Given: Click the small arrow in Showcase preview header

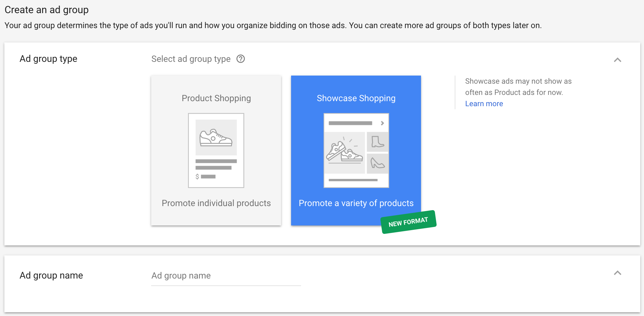Looking at the screenshot, I should 382,123.
